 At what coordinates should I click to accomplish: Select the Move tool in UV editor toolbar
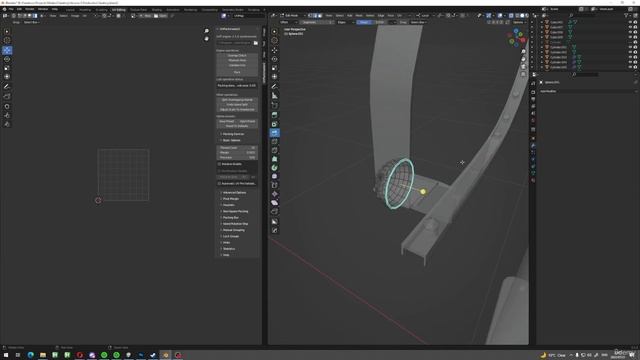coord(7,50)
